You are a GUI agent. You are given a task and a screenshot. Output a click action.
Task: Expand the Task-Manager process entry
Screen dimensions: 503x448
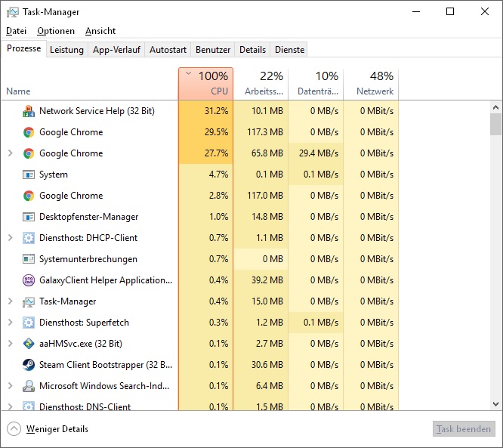10,301
